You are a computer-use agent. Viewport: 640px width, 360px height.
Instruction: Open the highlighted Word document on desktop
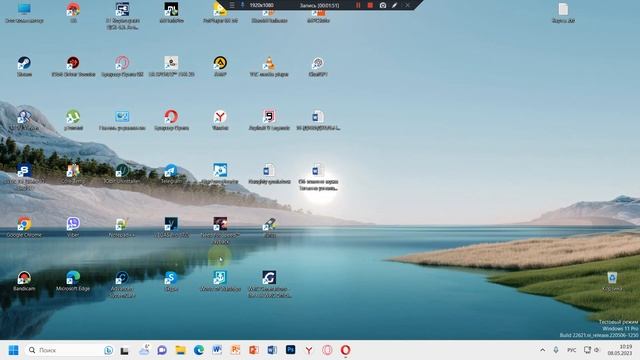[318, 177]
